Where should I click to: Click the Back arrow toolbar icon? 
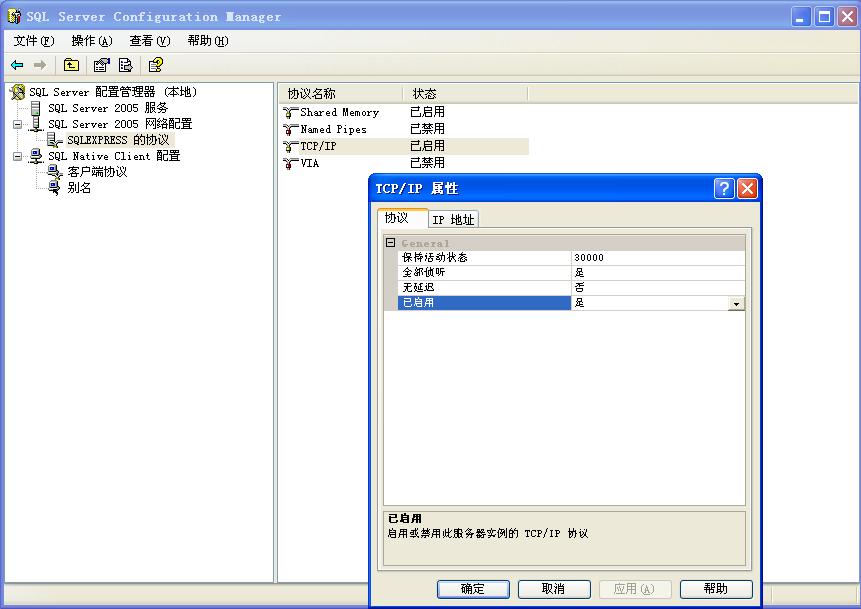click(x=17, y=65)
